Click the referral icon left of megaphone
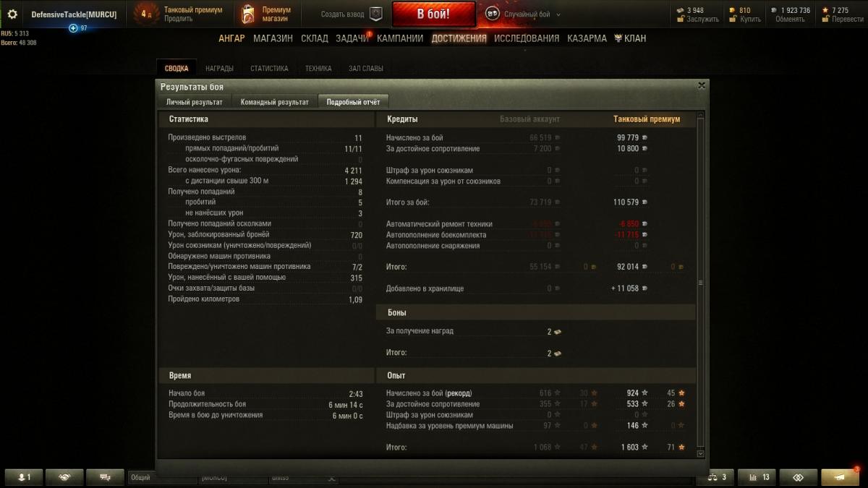Screen dimensions: 868x488 point(799,477)
